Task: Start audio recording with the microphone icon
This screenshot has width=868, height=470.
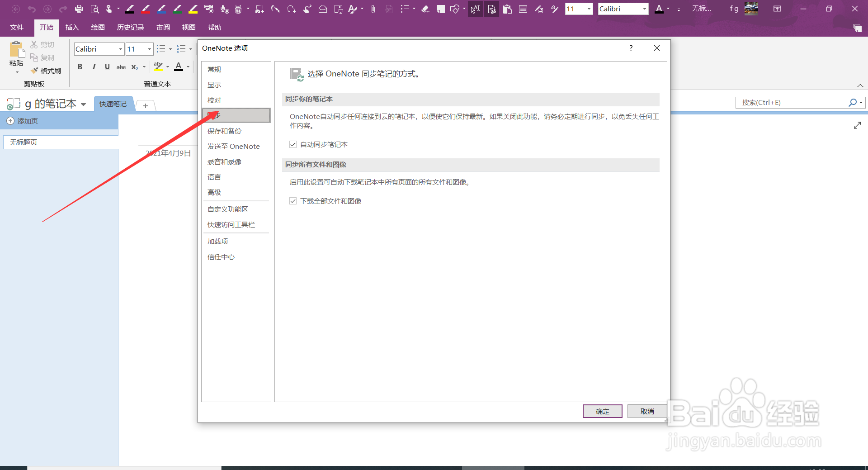Action: click(x=224, y=9)
